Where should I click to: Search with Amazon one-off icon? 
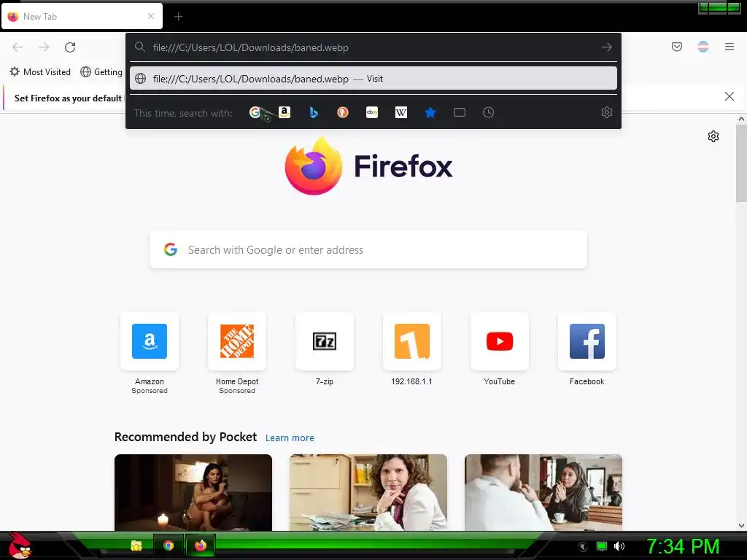(285, 112)
